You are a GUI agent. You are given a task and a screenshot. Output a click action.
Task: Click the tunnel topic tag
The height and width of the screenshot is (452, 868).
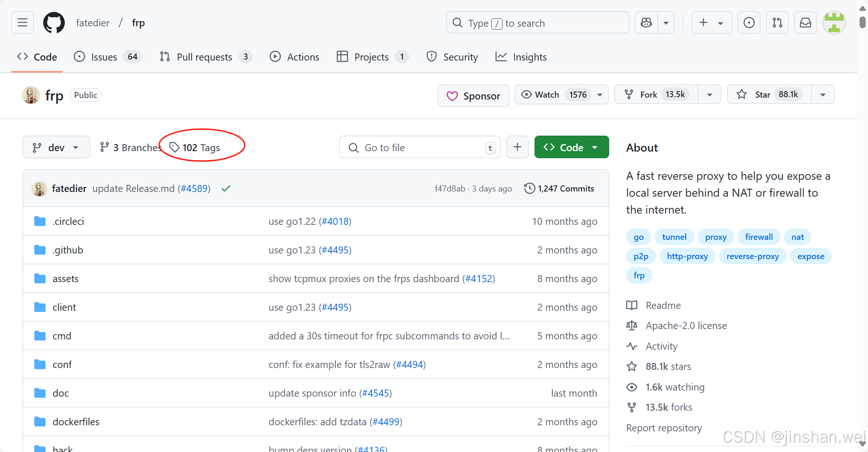674,237
